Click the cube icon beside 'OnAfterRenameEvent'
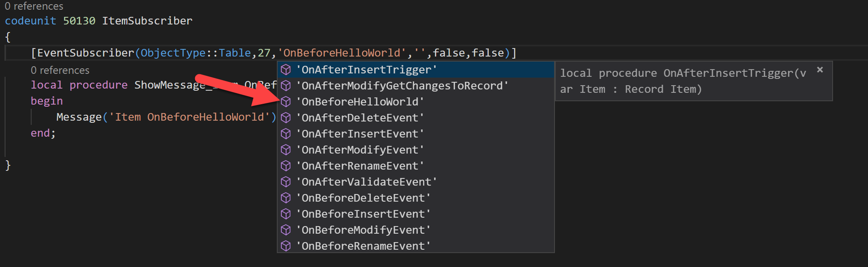Image resolution: width=868 pixels, height=267 pixels. 286,165
